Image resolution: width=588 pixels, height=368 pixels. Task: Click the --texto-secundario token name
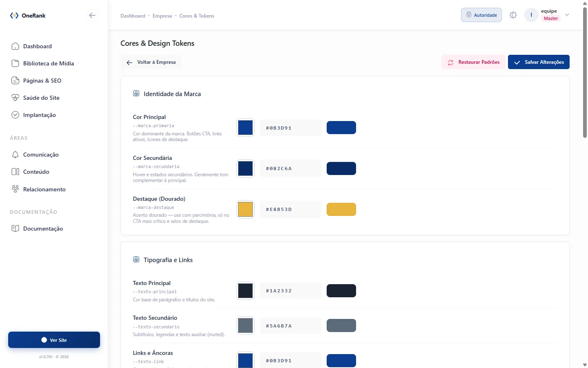click(x=156, y=327)
